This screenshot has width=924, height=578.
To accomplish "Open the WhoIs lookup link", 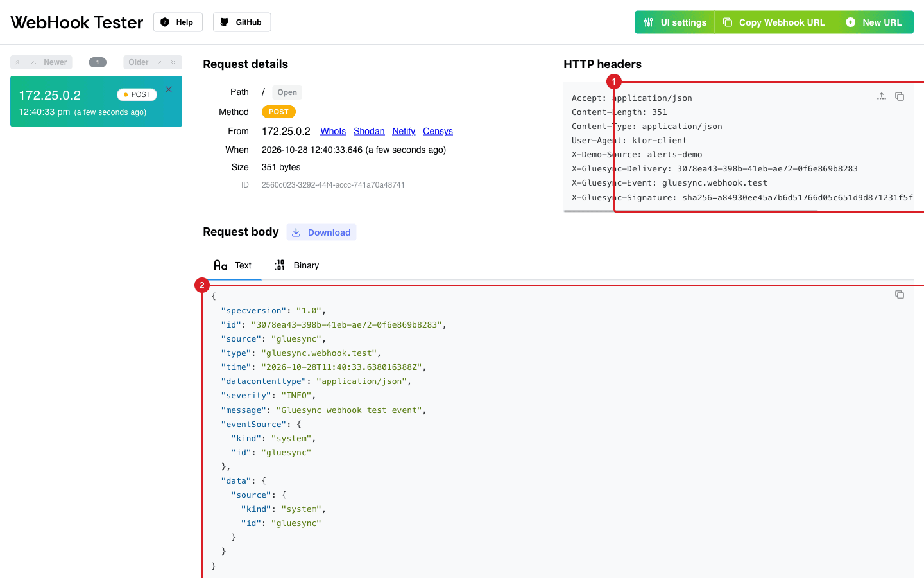I will (333, 131).
